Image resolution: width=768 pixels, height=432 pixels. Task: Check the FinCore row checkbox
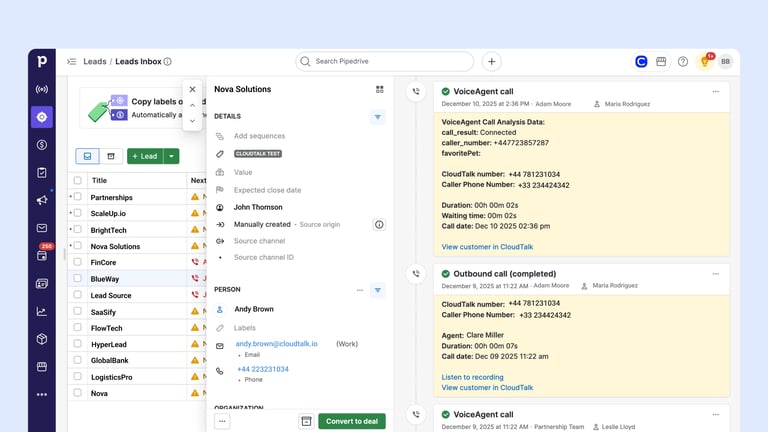[77, 262]
